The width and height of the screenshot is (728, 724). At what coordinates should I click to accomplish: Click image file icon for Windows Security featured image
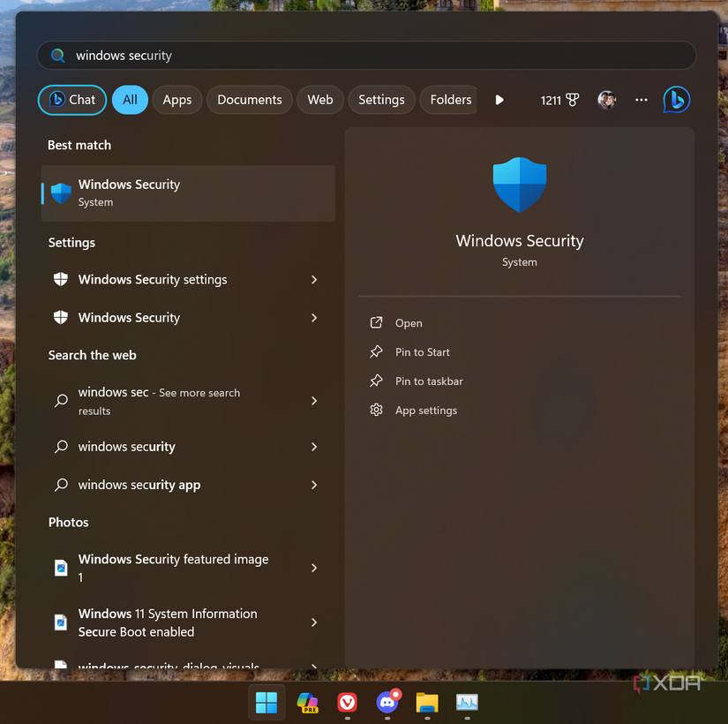(x=61, y=568)
